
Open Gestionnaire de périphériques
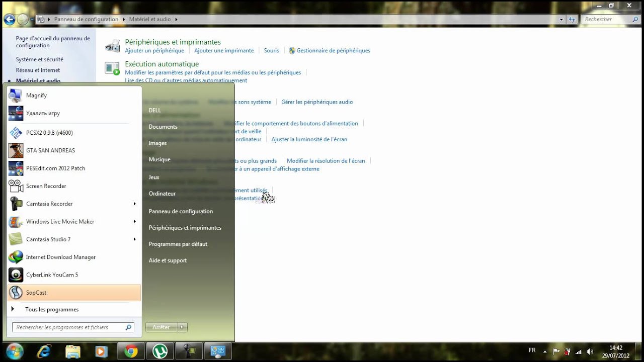pyautogui.click(x=333, y=51)
